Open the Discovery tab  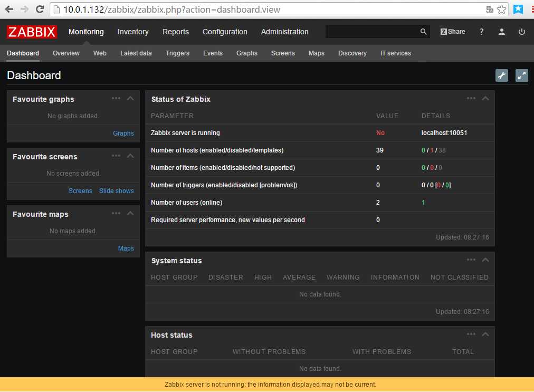352,53
